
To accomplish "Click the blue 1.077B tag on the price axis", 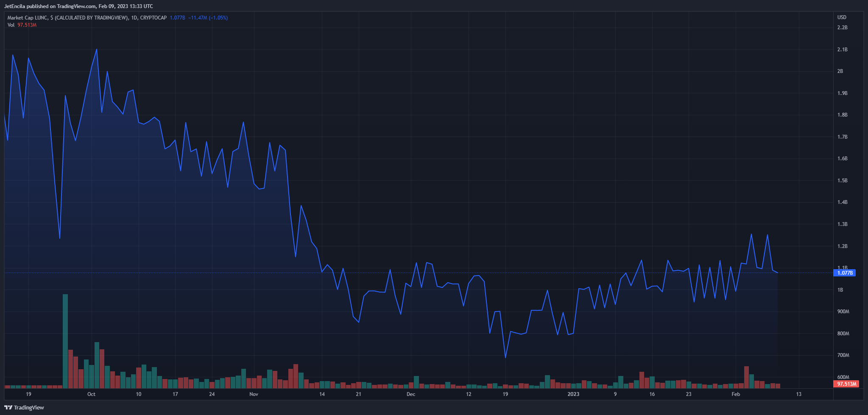I will [x=845, y=273].
